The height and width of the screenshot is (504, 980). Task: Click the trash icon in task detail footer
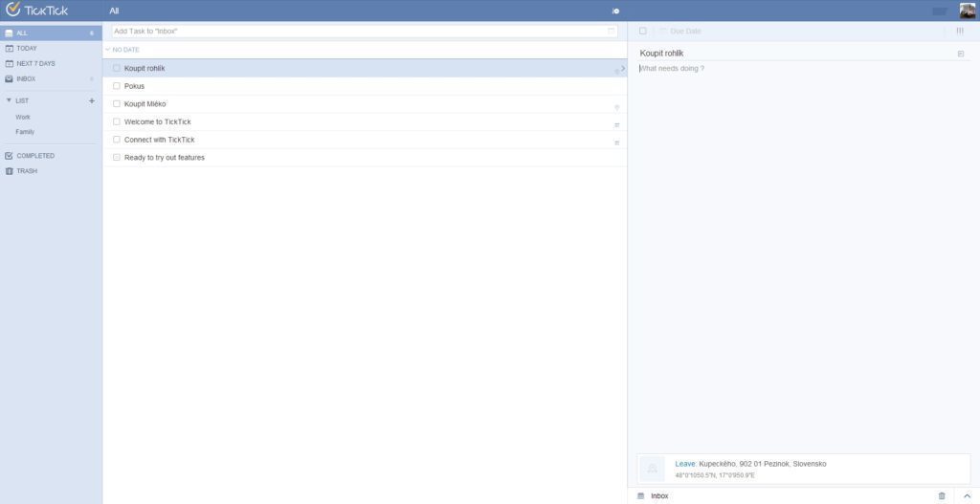tap(942, 495)
